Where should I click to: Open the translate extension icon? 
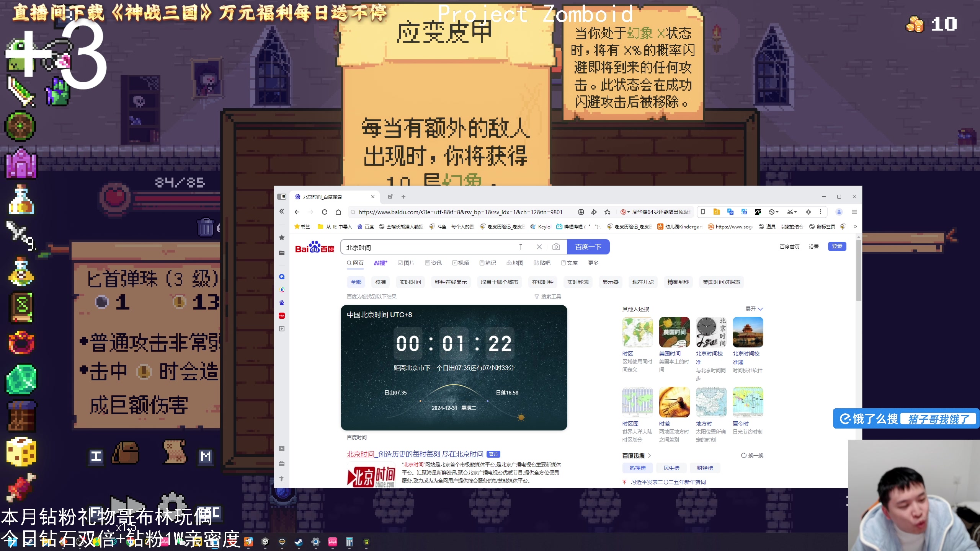745,212
